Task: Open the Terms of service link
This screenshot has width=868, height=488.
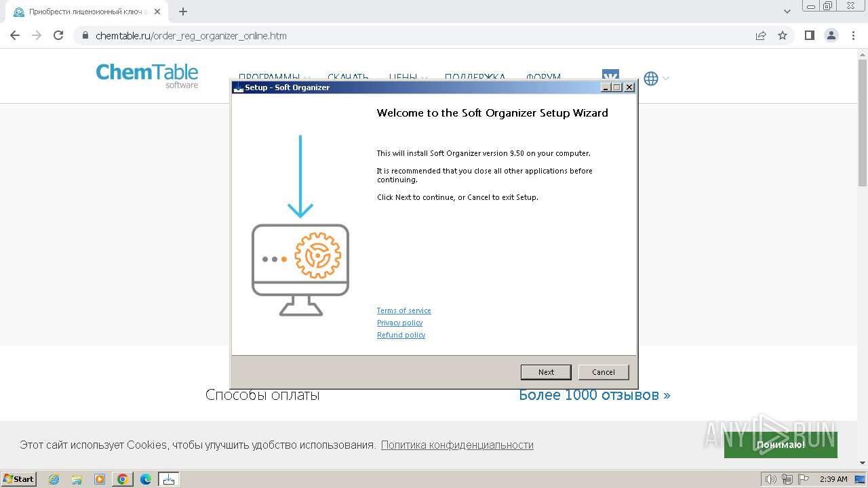Action: (x=404, y=310)
